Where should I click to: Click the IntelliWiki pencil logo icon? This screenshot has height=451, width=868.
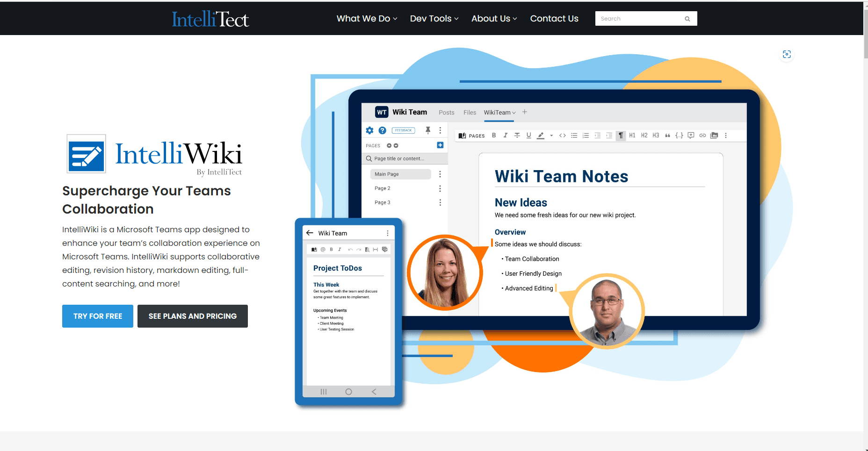[x=87, y=154]
